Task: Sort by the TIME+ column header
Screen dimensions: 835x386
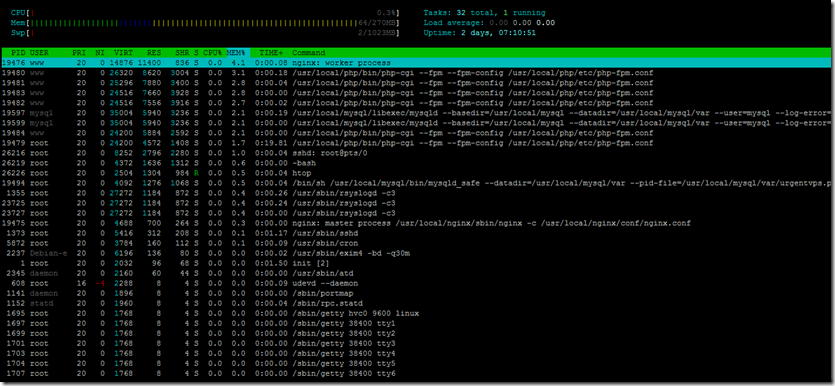Action: pyautogui.click(x=272, y=53)
